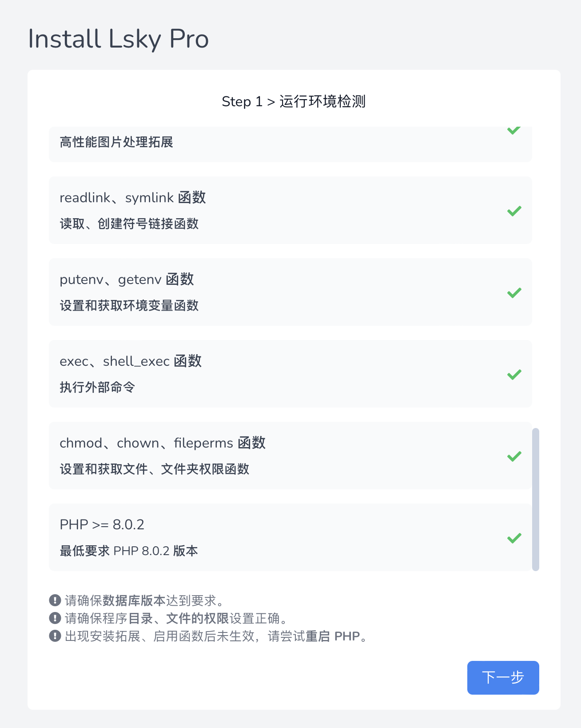Select the PHP >= 8.0.2 requirement title
The height and width of the screenshot is (728, 581).
click(x=102, y=524)
